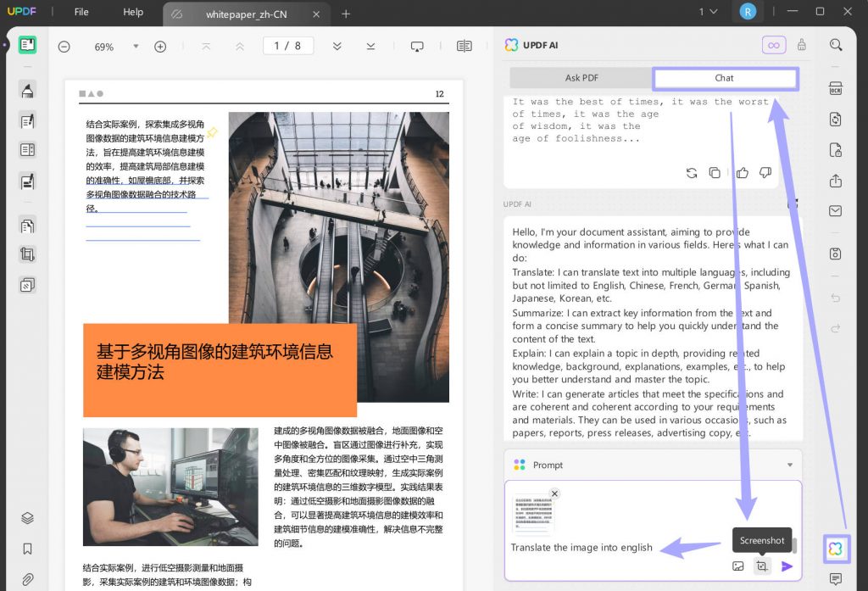
Task: Click the image attachment icon in the chat box
Action: (738, 566)
